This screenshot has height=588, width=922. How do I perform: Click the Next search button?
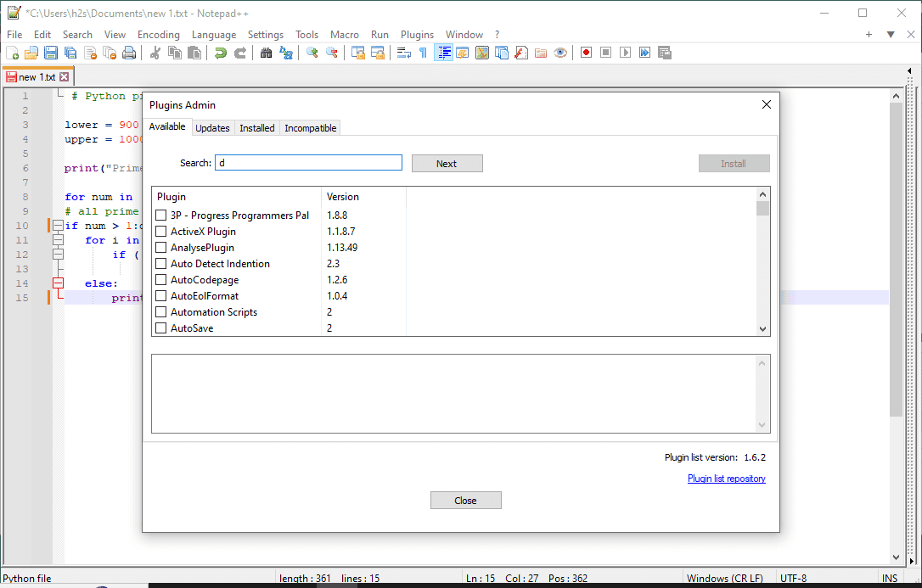(447, 164)
